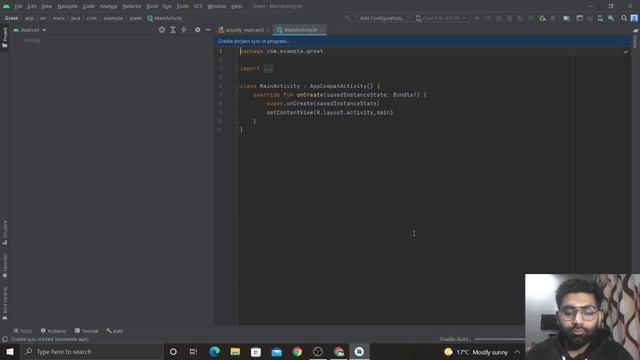The image size is (640, 360).
Task: Open the View menu
Action: pyautogui.click(x=47, y=6)
